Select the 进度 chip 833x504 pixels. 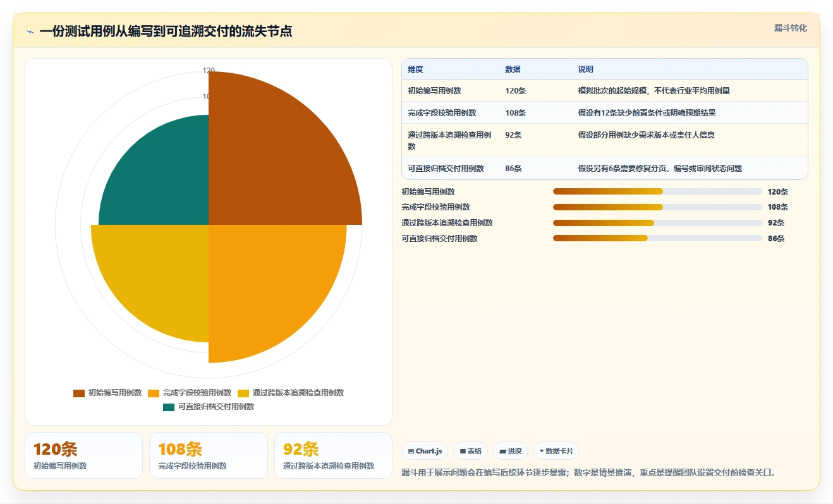[510, 451]
